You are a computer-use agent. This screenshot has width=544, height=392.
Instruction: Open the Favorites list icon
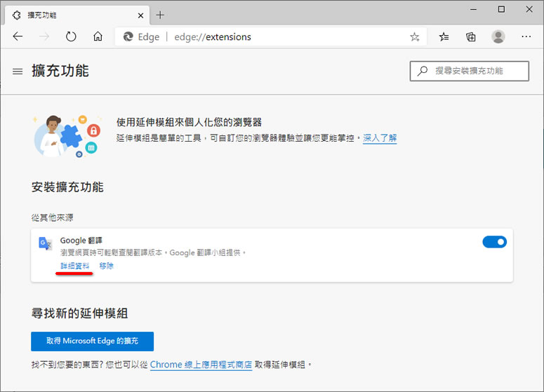coord(444,36)
